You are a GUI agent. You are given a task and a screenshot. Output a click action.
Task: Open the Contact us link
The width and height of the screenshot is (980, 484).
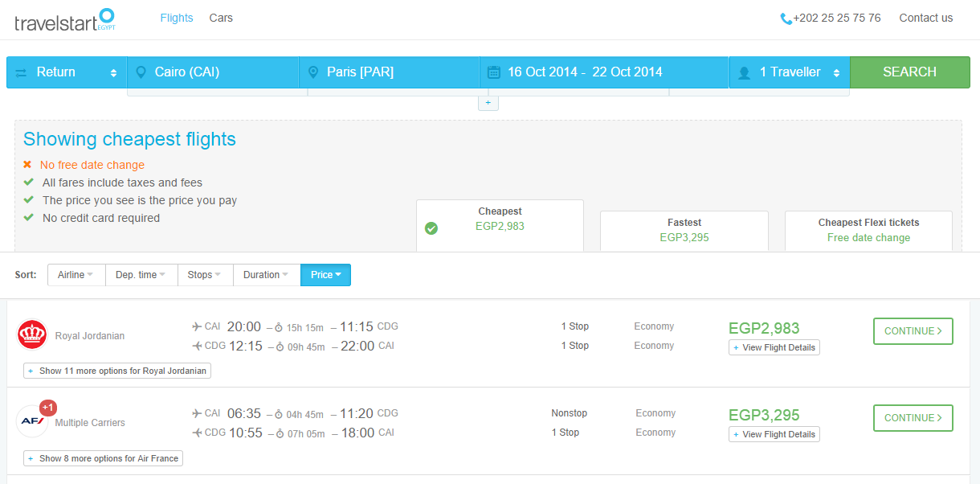point(926,18)
